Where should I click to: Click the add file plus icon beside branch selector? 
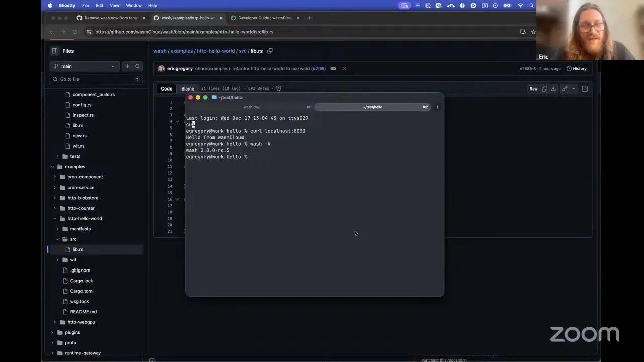coord(127,66)
